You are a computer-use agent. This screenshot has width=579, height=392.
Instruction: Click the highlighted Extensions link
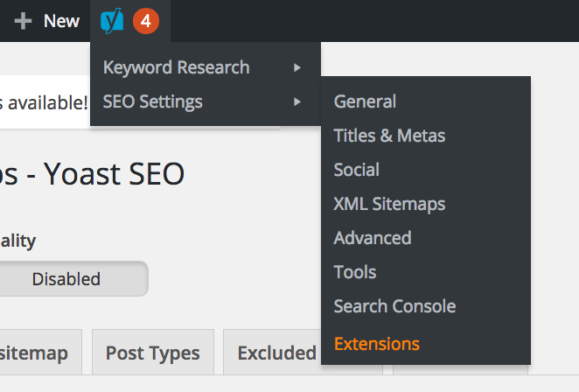tap(376, 343)
